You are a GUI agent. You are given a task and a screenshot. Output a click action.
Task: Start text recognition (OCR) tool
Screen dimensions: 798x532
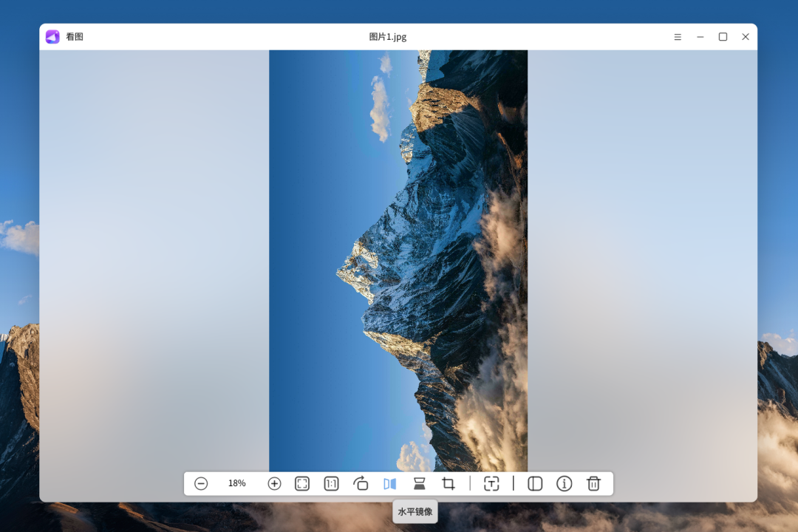click(x=491, y=484)
